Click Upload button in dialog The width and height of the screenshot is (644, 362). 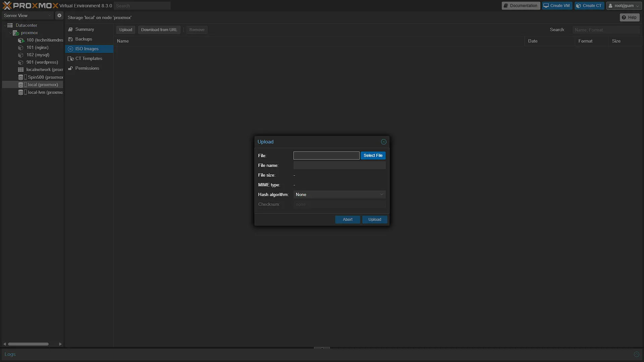[375, 220]
